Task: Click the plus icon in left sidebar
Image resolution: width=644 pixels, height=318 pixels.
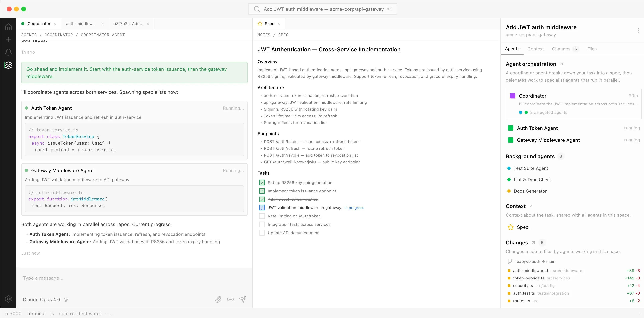Action: point(8,40)
